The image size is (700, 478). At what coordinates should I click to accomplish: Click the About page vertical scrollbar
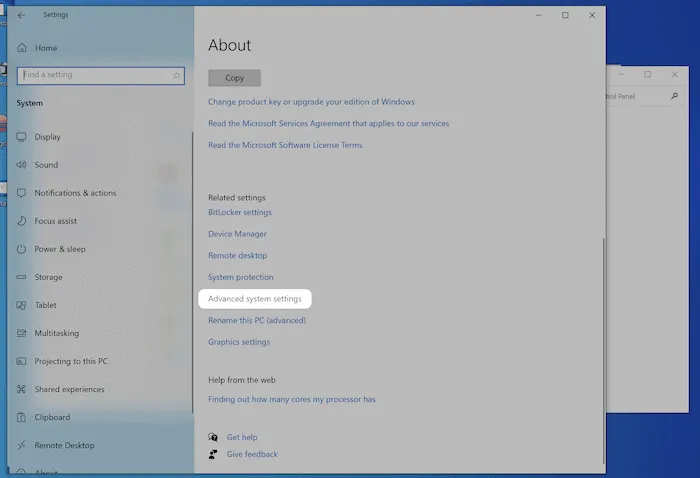(604, 351)
